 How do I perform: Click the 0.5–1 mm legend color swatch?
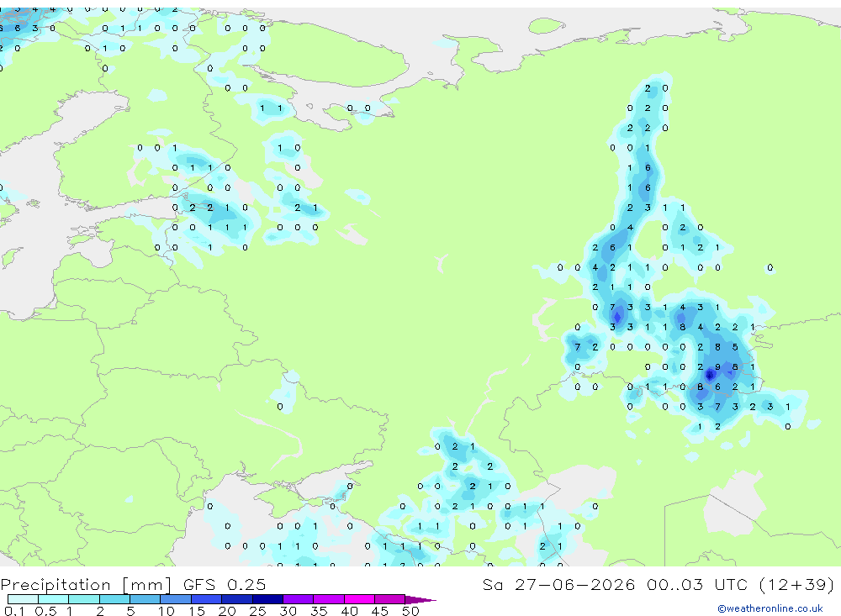pos(54,599)
